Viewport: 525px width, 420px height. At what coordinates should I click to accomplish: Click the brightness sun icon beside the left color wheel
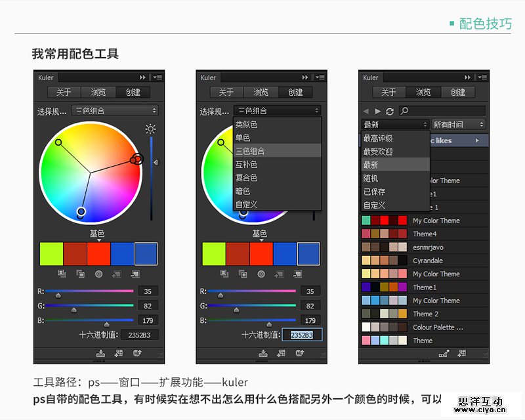coord(151,129)
